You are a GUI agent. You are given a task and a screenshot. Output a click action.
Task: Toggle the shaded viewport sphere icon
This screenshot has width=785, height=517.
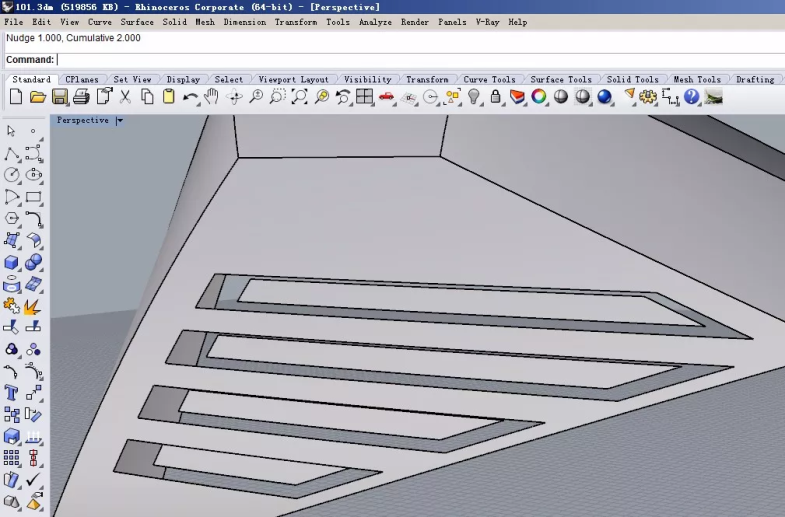561,97
